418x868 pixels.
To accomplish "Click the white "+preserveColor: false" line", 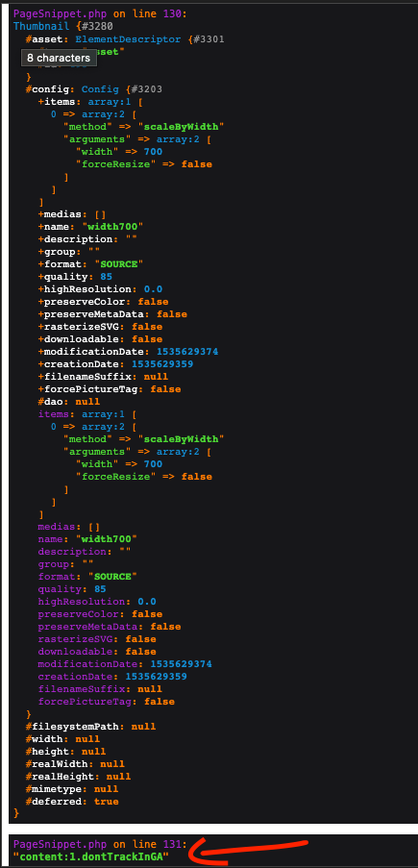I will pyautogui.click(x=103, y=302).
